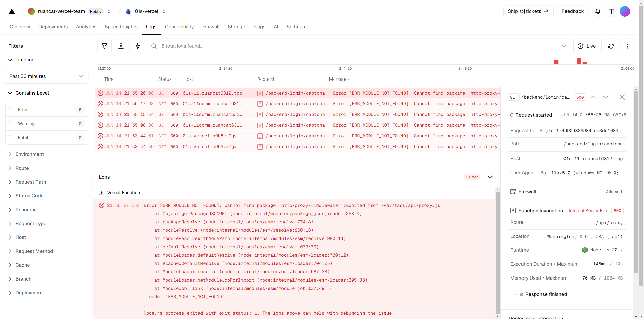Click the lightning bolt filter icon

[138, 46]
